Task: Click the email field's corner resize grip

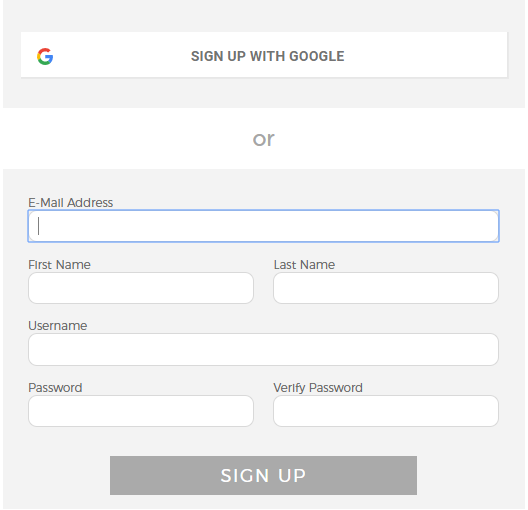Action: pos(495,238)
